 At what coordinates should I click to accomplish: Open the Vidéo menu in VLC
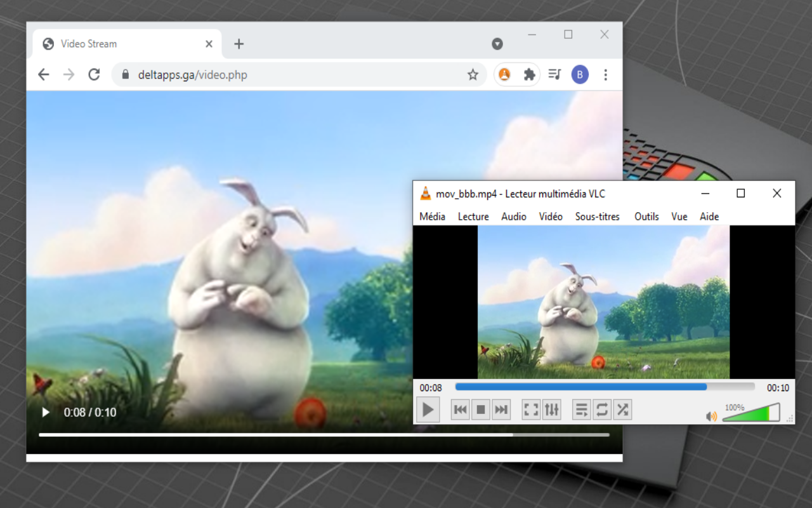(551, 217)
